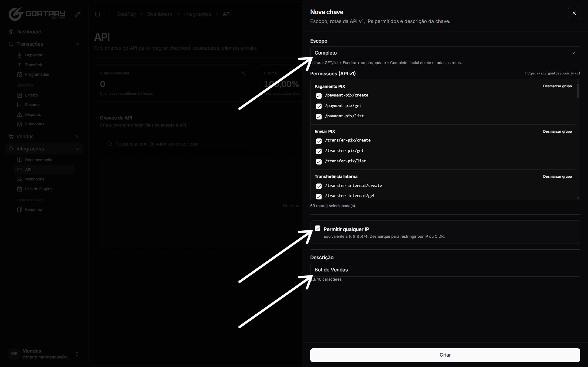Viewport: 588px width, 367px height.
Task: Click the Transferir upload icon
Action: pos(20,65)
